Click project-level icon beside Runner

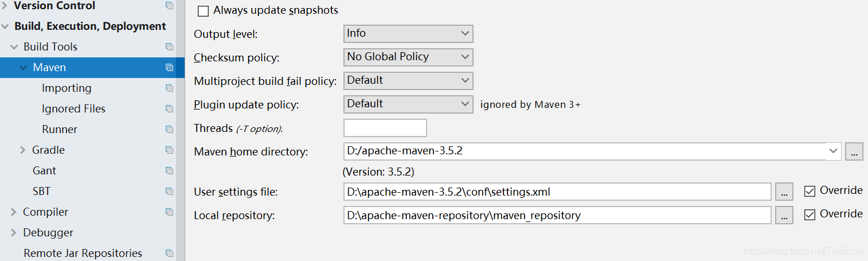pos(169,129)
